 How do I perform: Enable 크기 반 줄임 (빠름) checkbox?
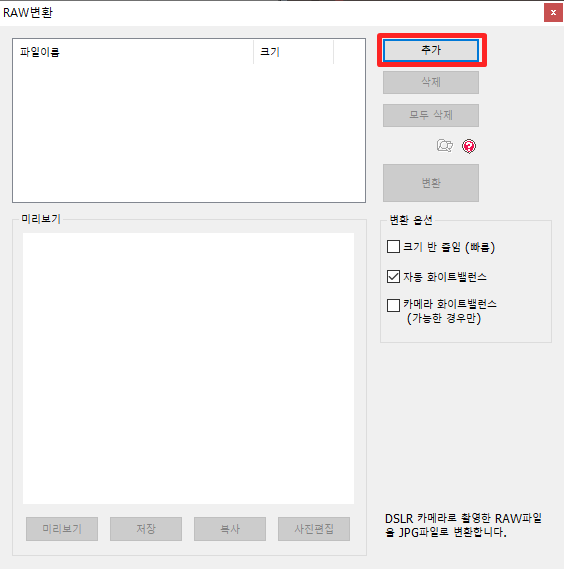tap(393, 247)
